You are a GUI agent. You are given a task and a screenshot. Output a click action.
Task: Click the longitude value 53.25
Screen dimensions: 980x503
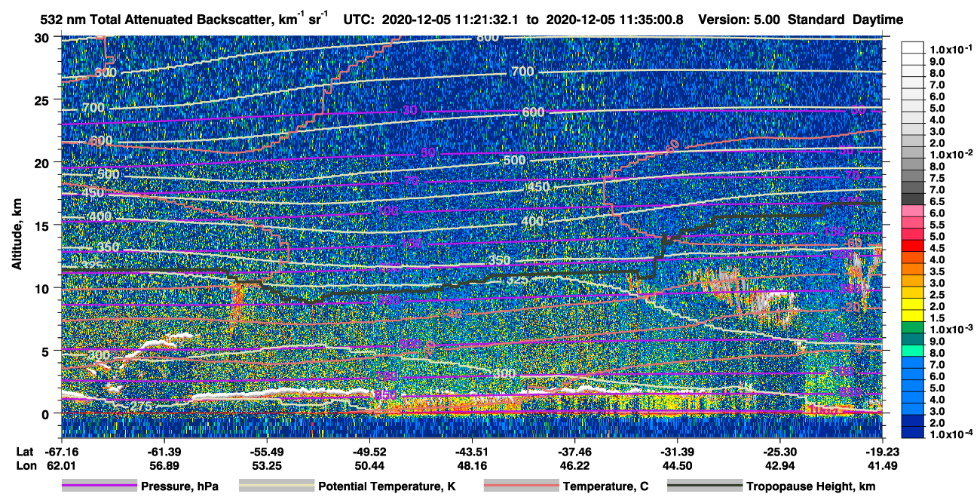[267, 465]
